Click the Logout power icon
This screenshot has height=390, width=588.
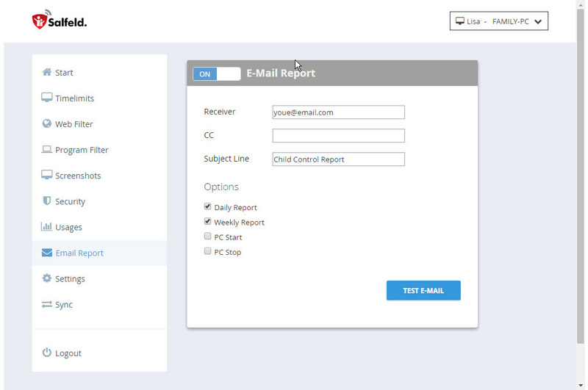(47, 353)
